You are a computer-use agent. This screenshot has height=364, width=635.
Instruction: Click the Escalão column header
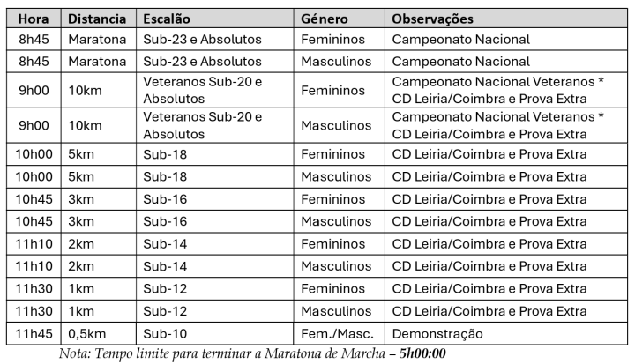[169, 19]
